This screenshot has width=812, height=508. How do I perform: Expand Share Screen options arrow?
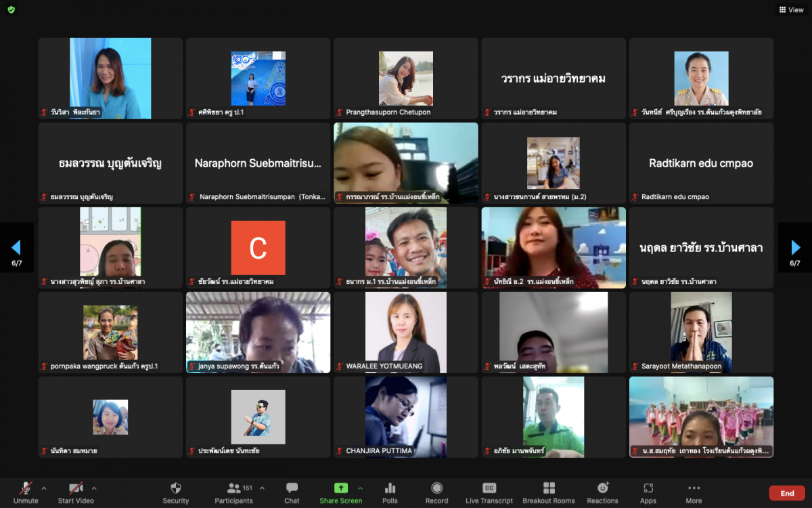360,488
